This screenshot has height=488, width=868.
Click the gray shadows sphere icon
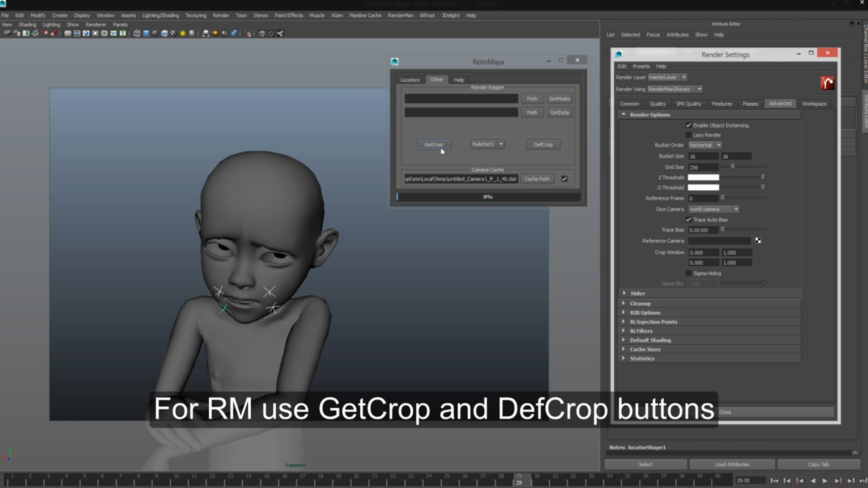(192, 34)
